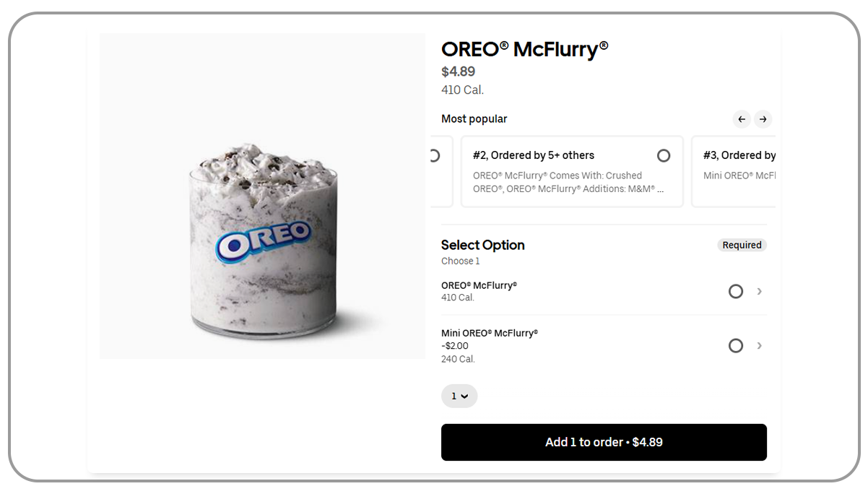Select the partially visible first popular card radio

tap(435, 156)
